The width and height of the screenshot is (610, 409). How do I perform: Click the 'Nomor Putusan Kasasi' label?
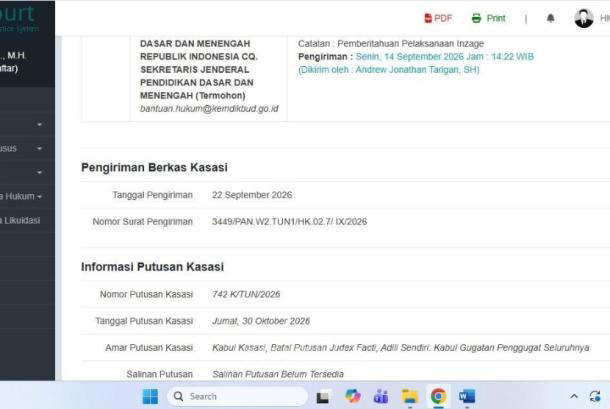146,295
